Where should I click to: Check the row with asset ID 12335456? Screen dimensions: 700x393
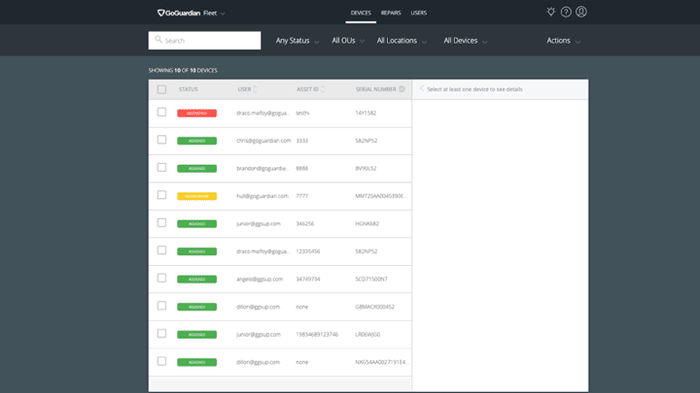tap(162, 251)
